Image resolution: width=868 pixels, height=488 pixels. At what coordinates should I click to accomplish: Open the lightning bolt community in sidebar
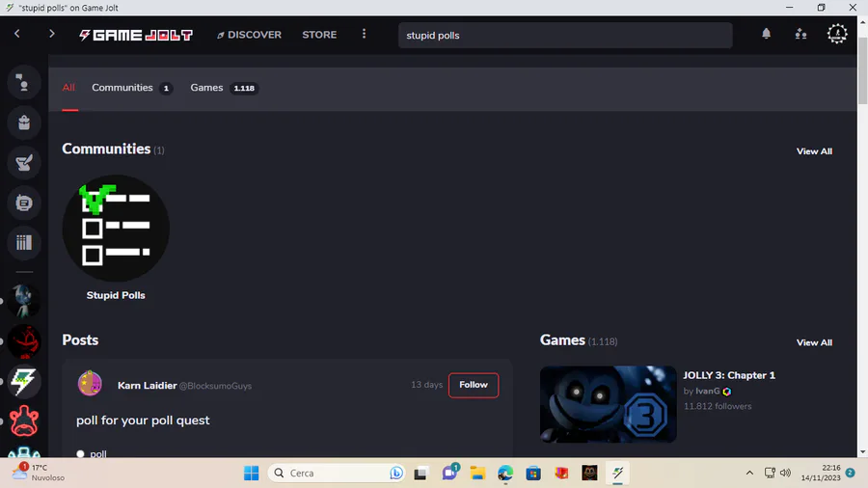coord(24,381)
